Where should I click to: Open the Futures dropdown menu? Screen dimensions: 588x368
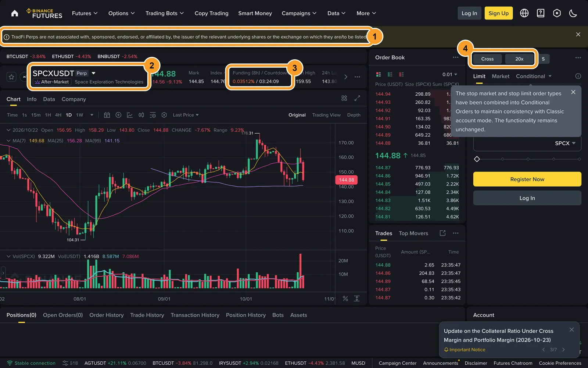coord(85,13)
